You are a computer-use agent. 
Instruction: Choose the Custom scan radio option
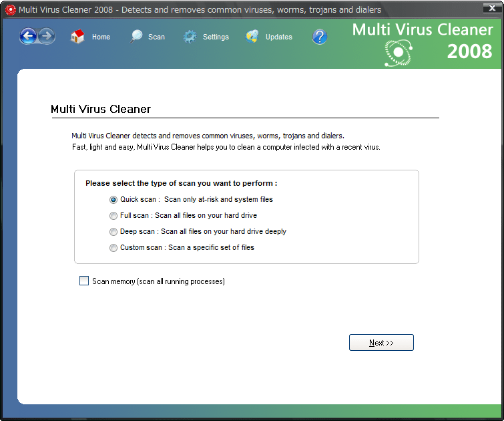pyautogui.click(x=113, y=248)
